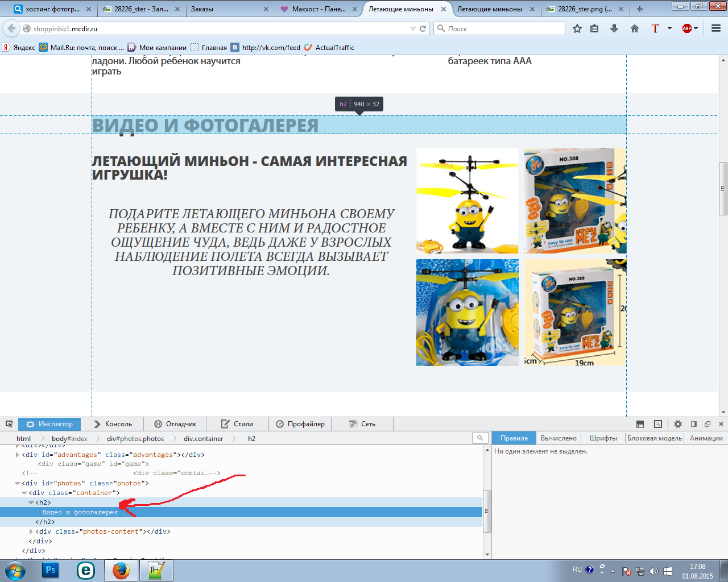Open devtools settings gear
728x582 pixels.
point(678,424)
